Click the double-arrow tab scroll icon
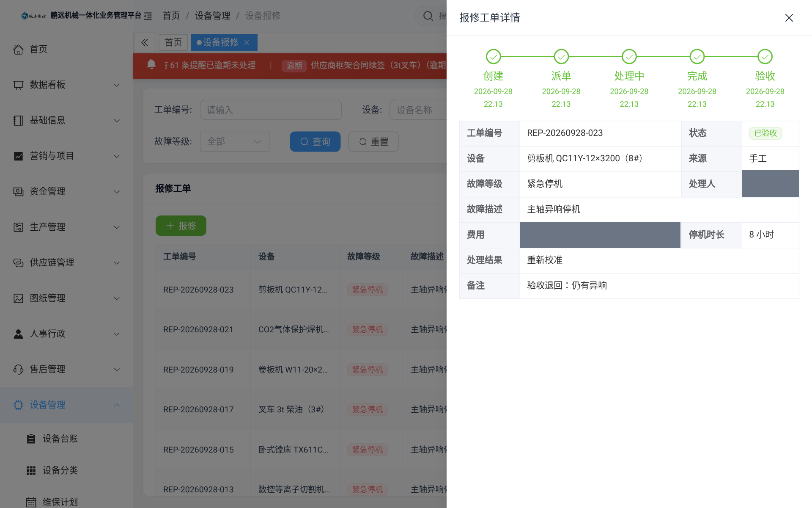 coord(145,42)
